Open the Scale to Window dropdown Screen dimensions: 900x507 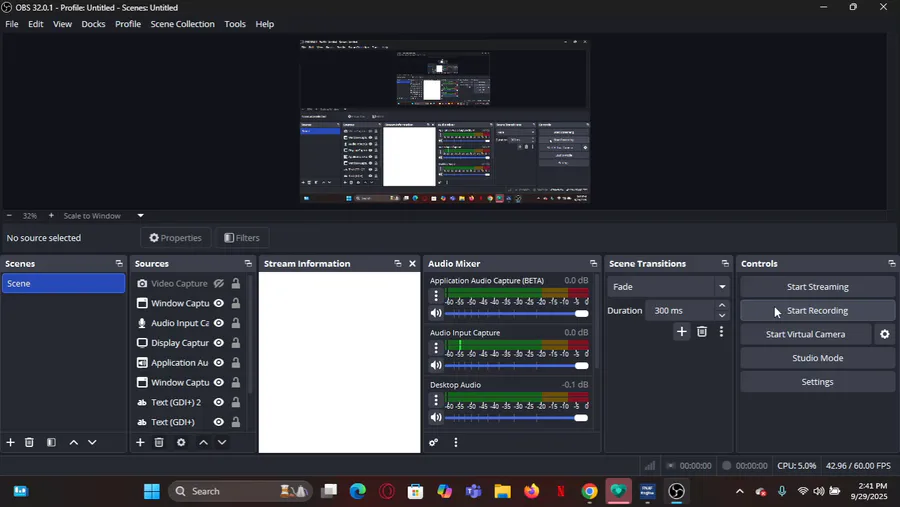pyautogui.click(x=103, y=216)
